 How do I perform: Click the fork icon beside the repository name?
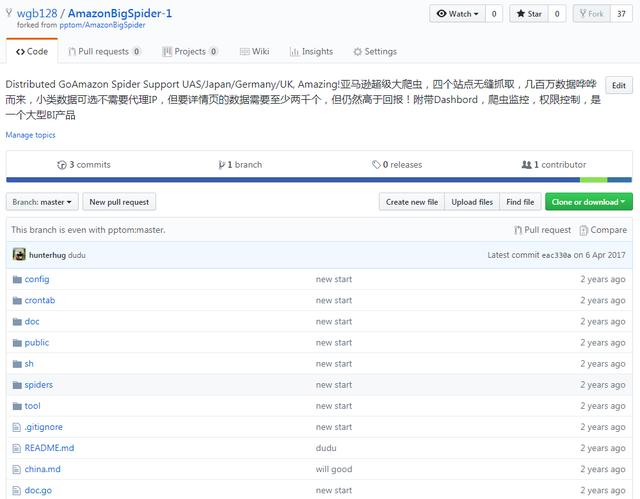pyautogui.click(x=9, y=13)
